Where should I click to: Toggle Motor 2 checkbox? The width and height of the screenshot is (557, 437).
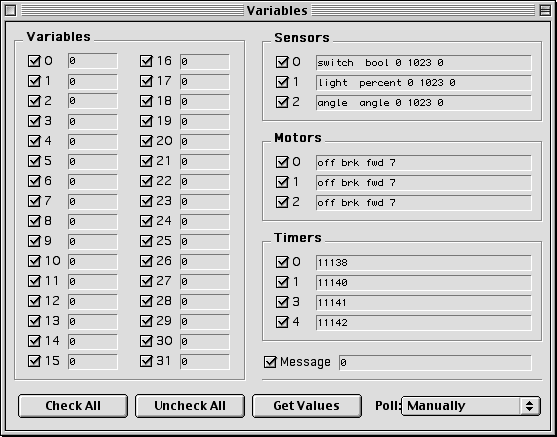tap(282, 202)
